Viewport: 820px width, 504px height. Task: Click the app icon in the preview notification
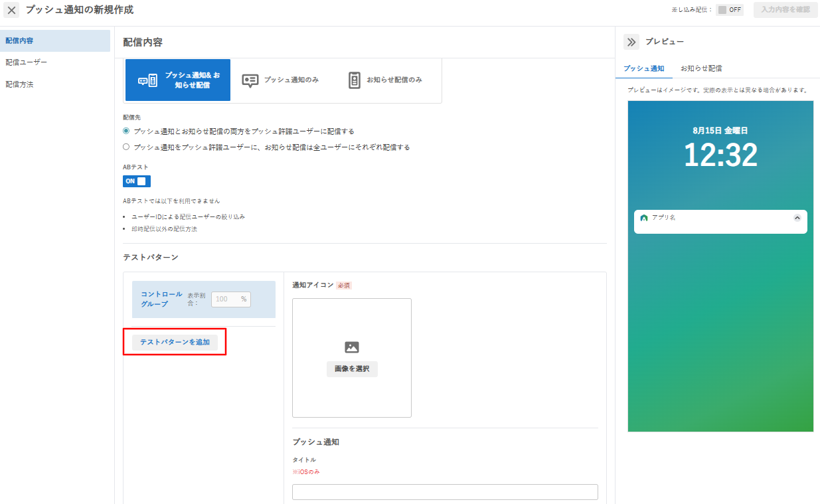click(x=643, y=218)
